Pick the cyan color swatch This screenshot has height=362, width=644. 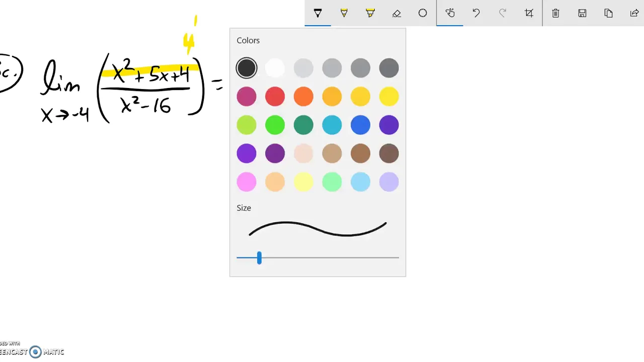click(332, 125)
